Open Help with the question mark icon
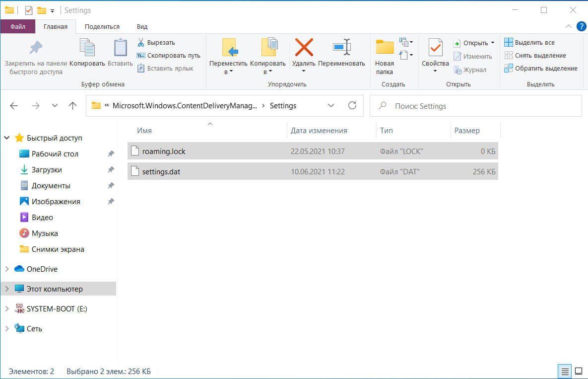The image size is (588, 379). coord(581,26)
